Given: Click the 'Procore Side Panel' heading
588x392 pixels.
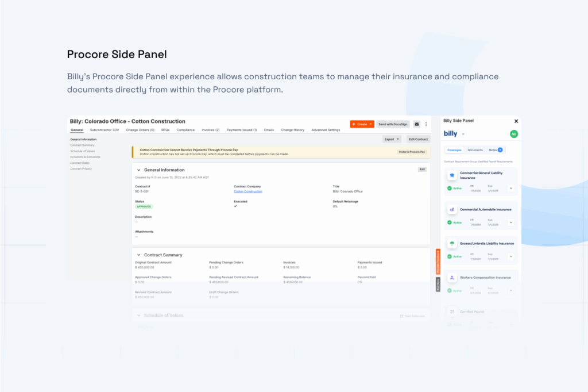Looking at the screenshot, I should [117, 55].
